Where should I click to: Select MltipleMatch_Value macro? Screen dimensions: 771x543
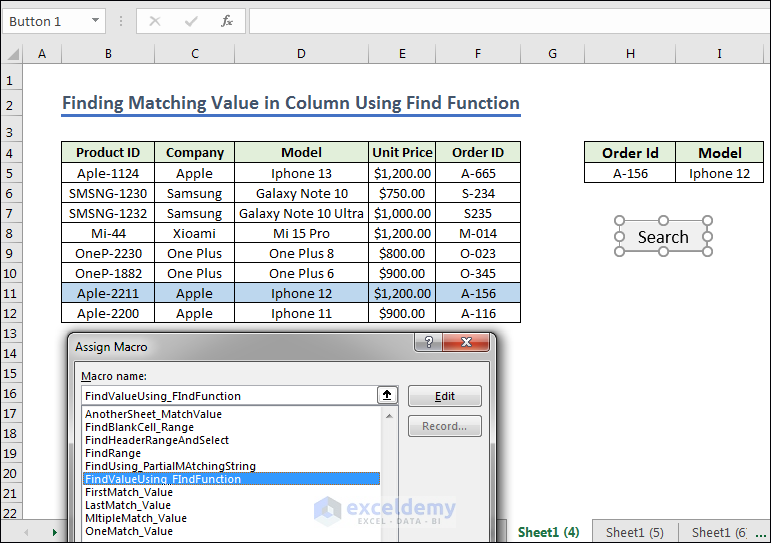pyautogui.click(x=136, y=518)
